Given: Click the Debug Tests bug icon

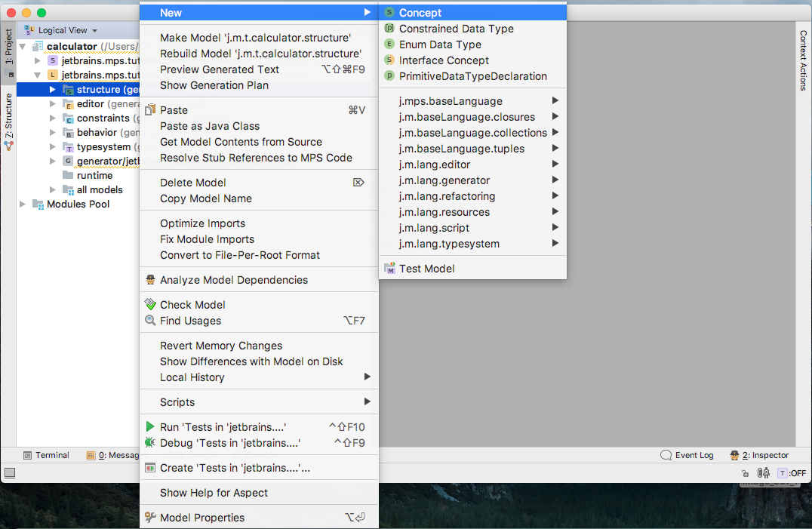Looking at the screenshot, I should tap(150, 443).
